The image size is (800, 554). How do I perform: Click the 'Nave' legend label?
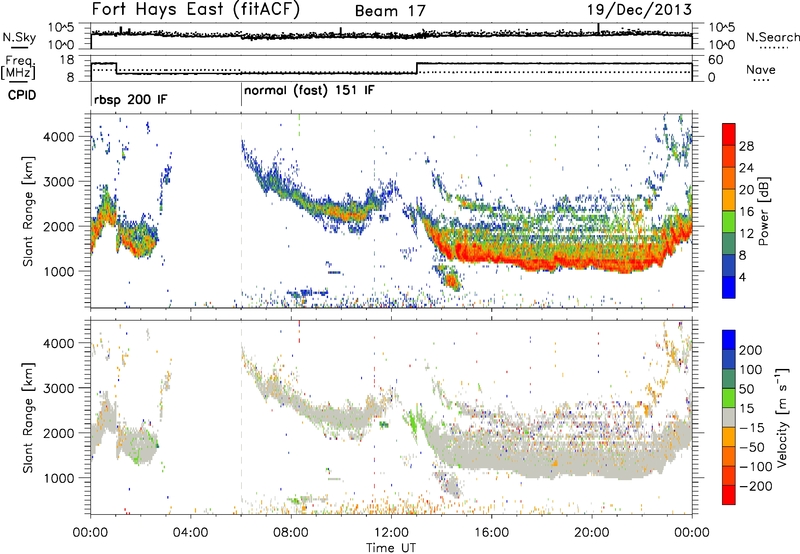761,70
